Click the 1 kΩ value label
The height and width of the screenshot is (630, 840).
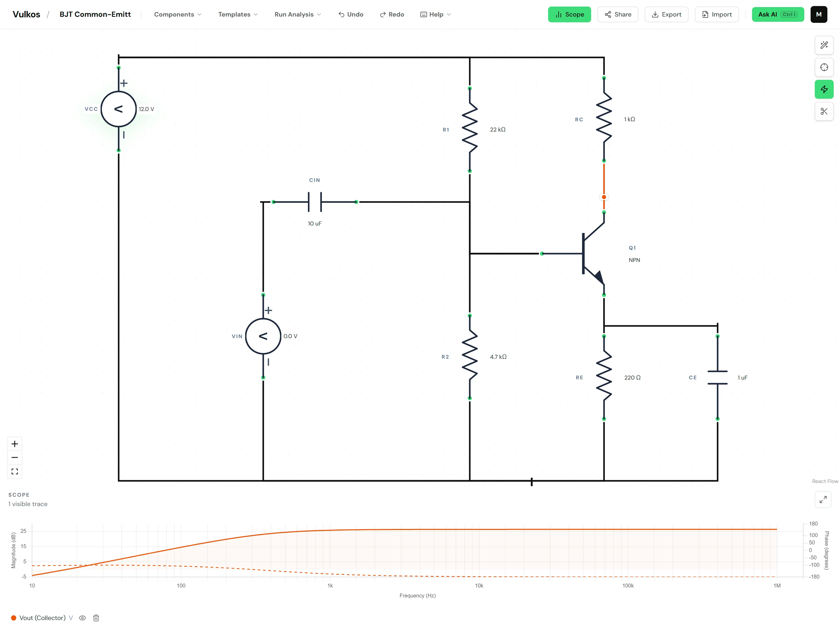pos(629,119)
